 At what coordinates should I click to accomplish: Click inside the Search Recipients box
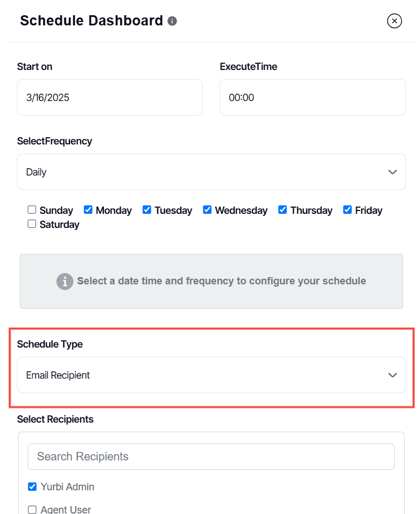[x=211, y=456]
